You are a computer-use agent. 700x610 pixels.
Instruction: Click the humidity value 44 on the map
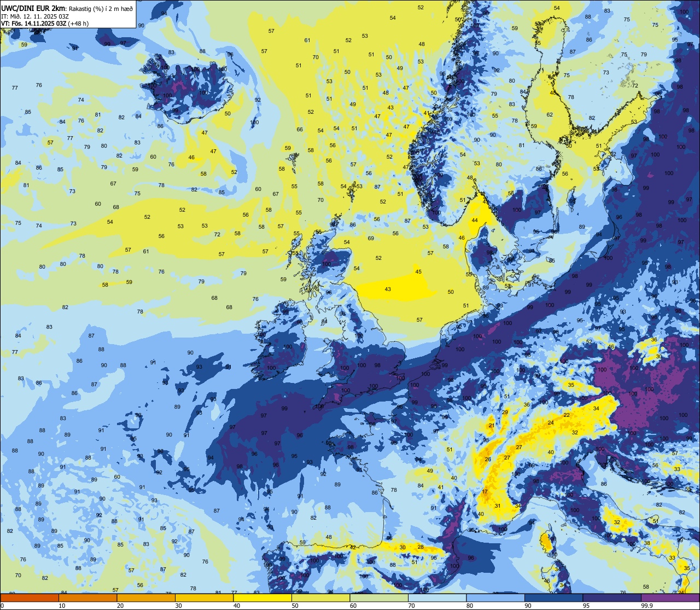[475, 220]
